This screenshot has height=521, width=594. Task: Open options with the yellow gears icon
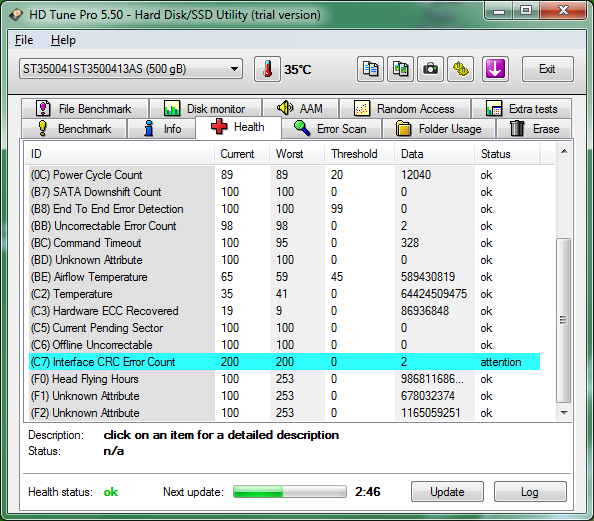[461, 69]
